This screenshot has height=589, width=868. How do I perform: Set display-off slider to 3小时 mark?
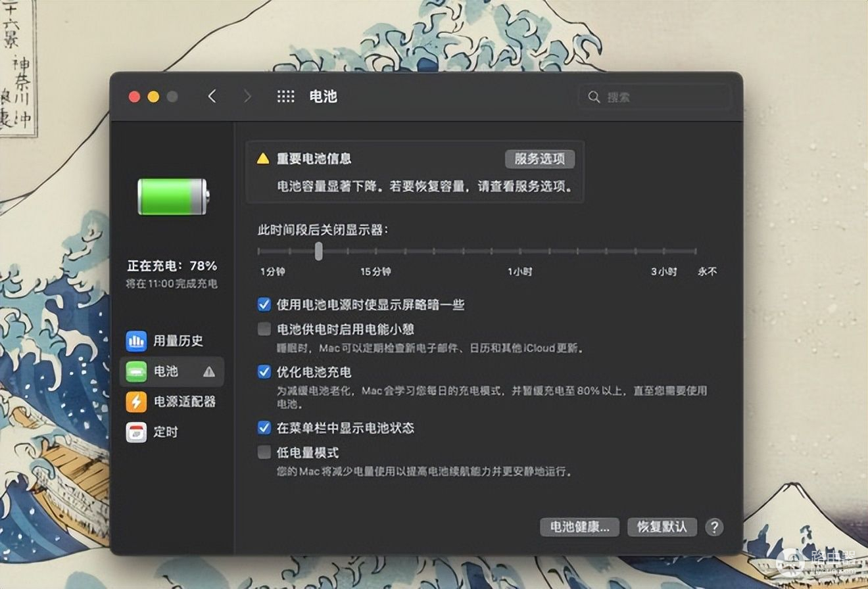[x=665, y=250]
